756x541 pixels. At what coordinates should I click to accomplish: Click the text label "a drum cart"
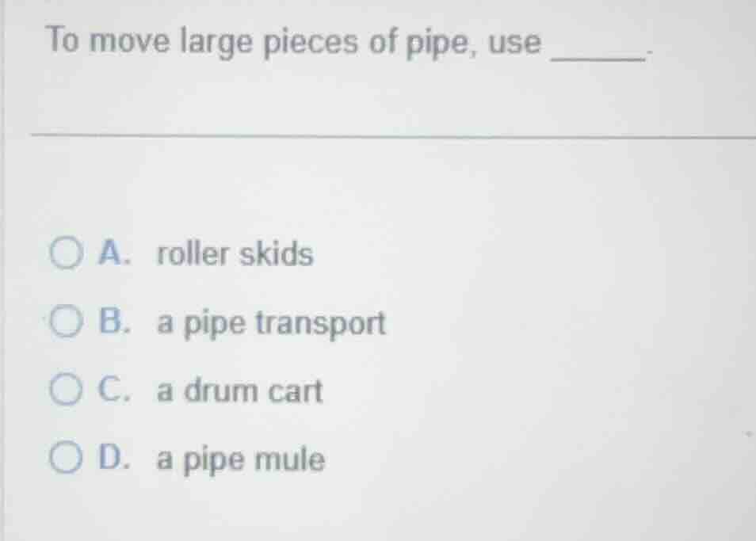coord(239,391)
